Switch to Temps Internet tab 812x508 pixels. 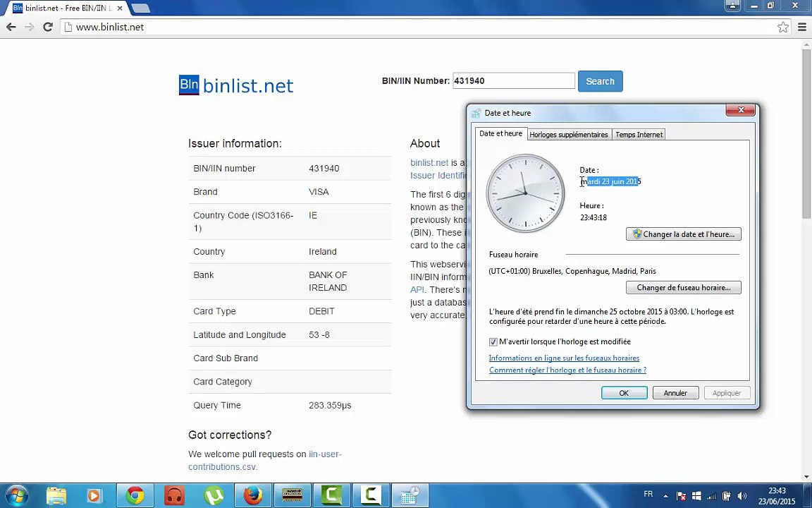[x=639, y=134]
